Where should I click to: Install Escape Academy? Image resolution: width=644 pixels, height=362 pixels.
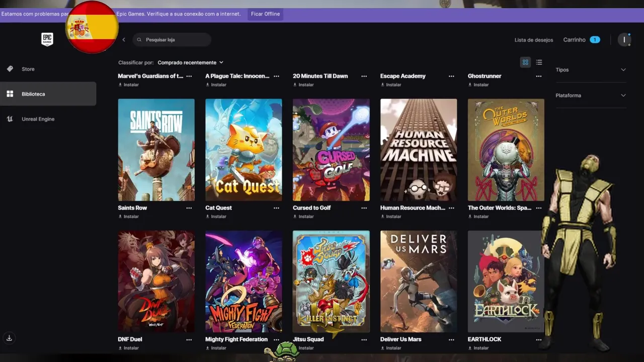tap(391, 85)
